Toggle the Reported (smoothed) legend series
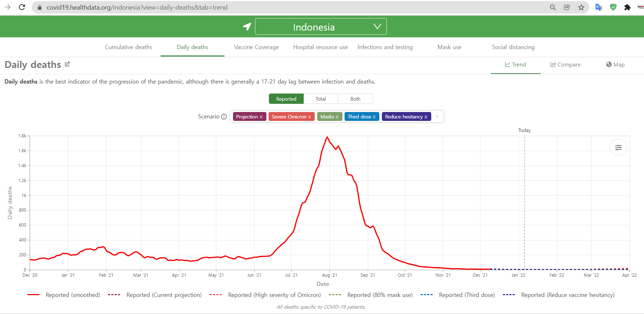644x314 pixels. (x=64, y=295)
